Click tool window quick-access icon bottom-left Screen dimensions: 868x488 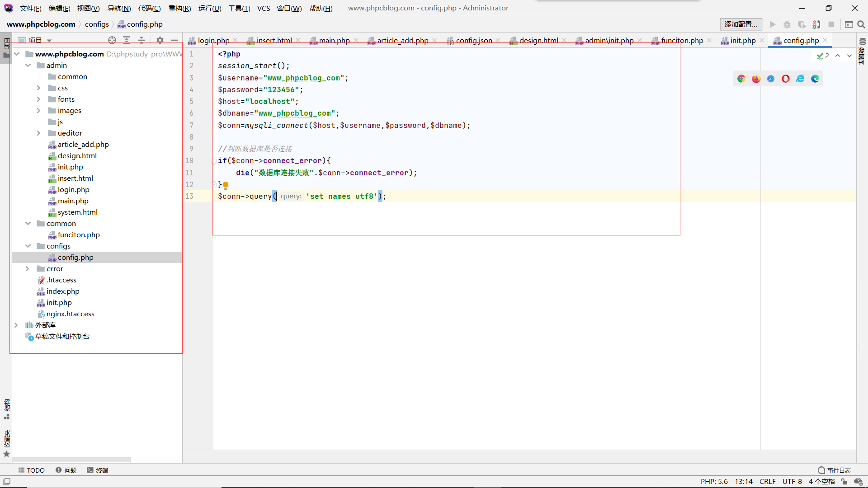click(6, 482)
